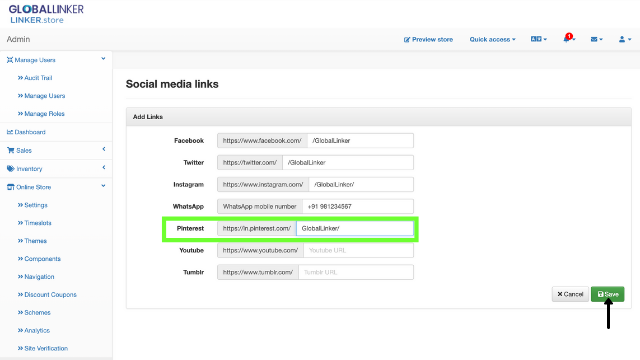Viewport: 640px width, 360px height.
Task: Click the https://www.instagram.com/ prefix
Action: click(263, 184)
